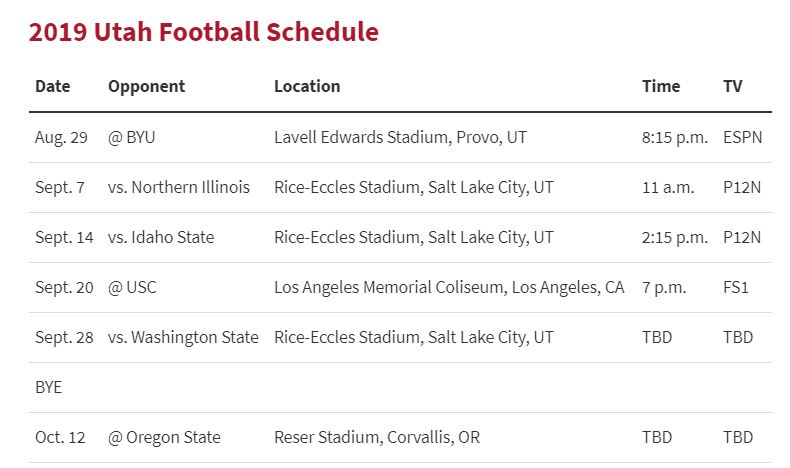
Task: Click the BYE week row
Action: pos(400,387)
